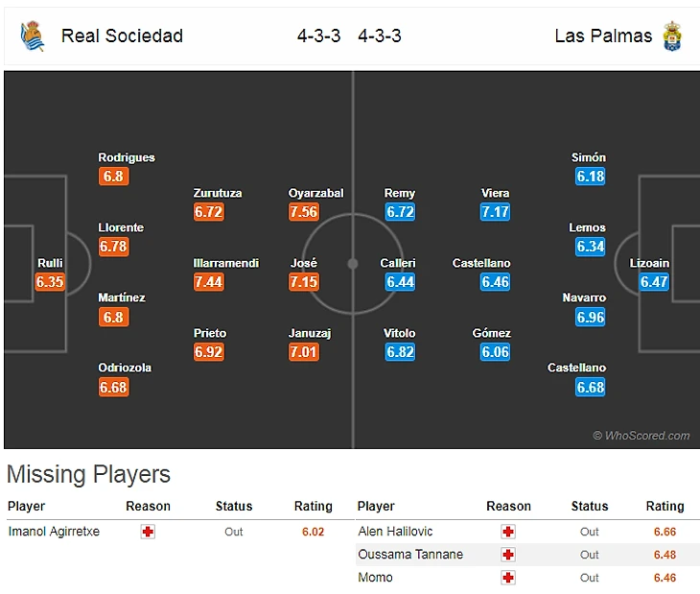Click the left Rating column header
This screenshot has height=594, width=700.
[313, 507]
